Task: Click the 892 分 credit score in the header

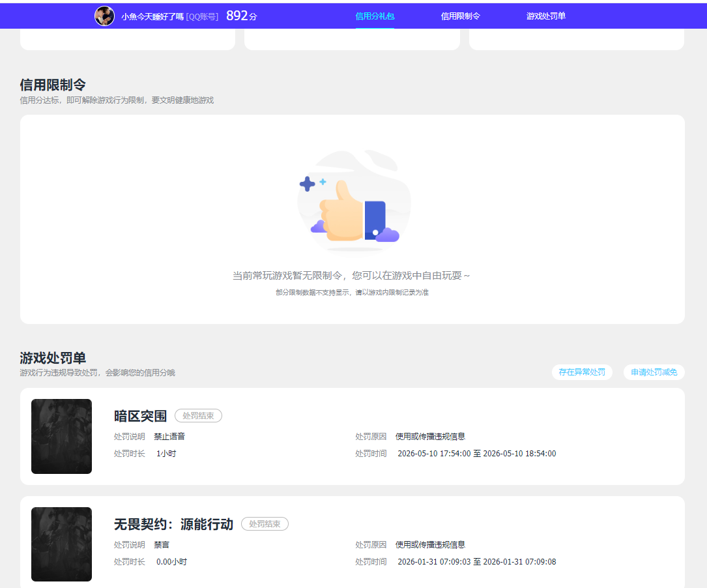Action: click(x=241, y=16)
